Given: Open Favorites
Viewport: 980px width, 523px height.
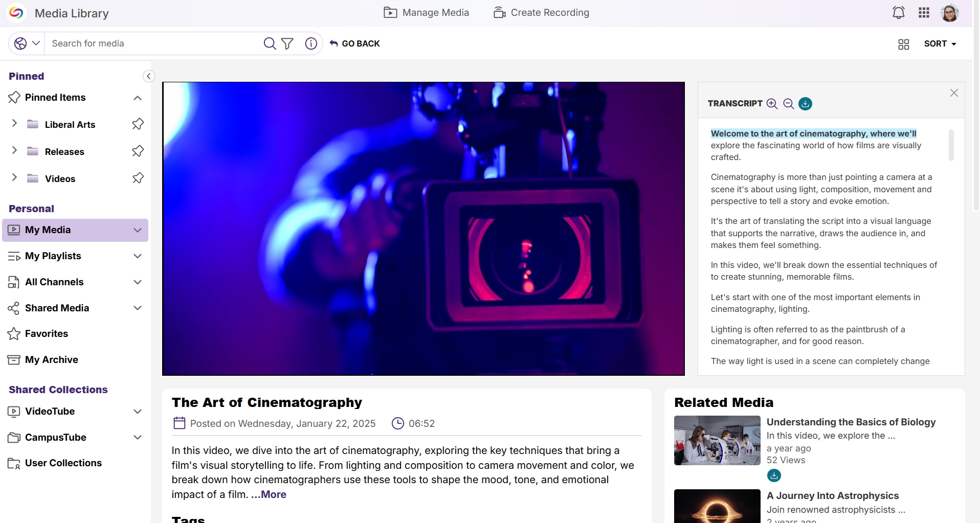Looking at the screenshot, I should tap(47, 334).
